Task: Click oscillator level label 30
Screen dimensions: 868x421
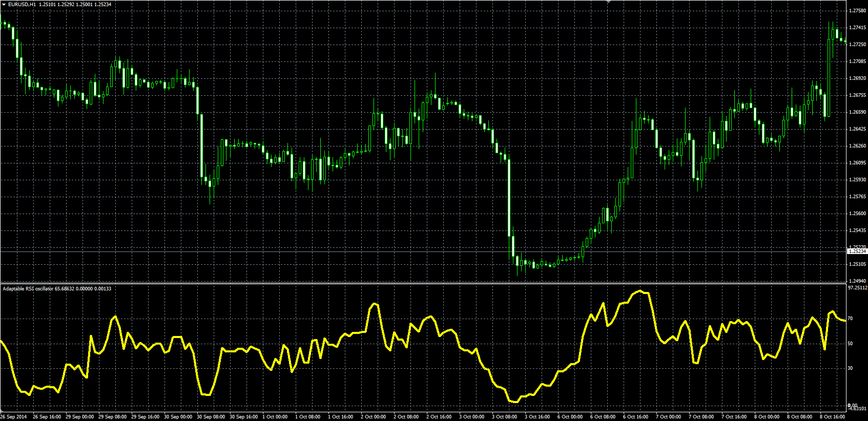Action: [x=850, y=368]
